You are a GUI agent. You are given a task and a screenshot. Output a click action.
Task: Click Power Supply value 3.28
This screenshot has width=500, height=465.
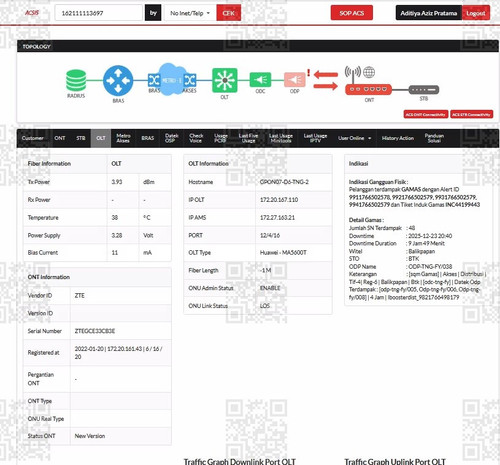tap(117, 235)
